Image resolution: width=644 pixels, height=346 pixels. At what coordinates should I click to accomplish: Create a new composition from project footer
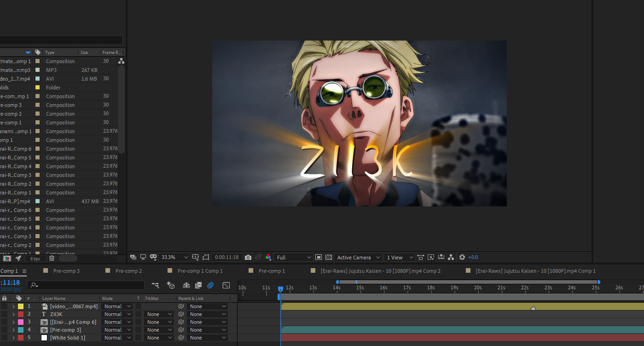[7, 258]
